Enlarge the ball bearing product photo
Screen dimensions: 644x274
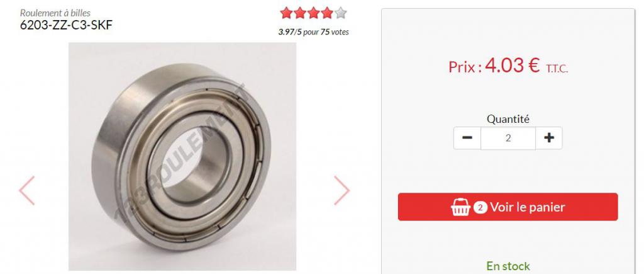tap(182, 156)
